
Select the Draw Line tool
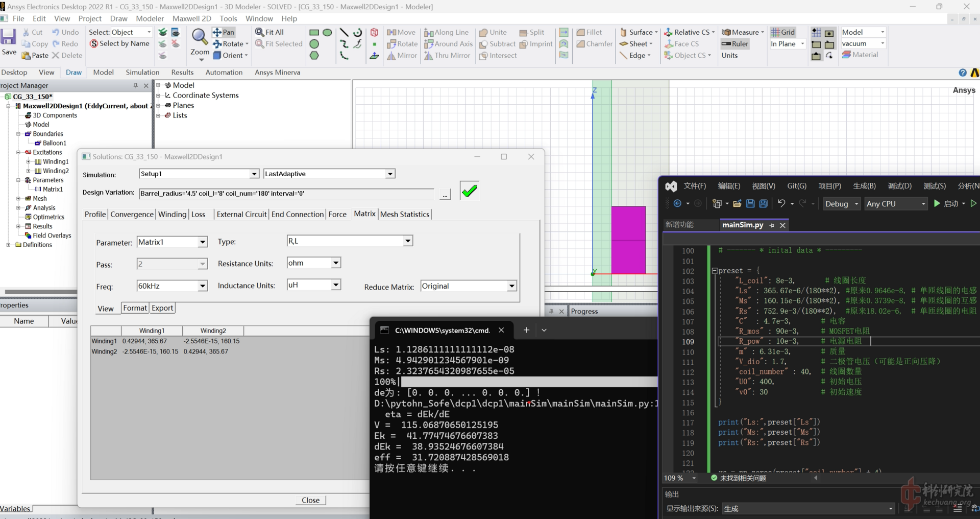344,32
